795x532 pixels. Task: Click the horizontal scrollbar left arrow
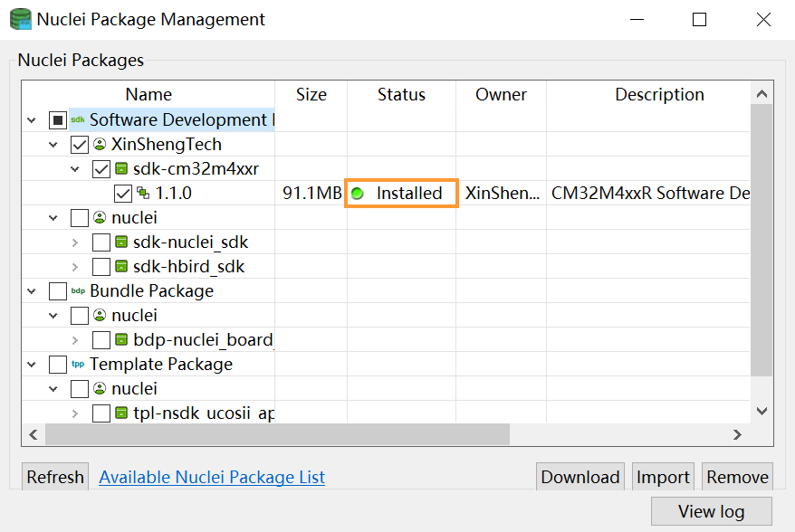(x=34, y=434)
